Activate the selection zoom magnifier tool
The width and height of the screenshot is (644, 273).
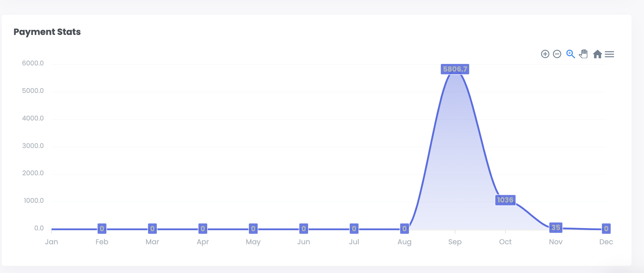click(570, 54)
